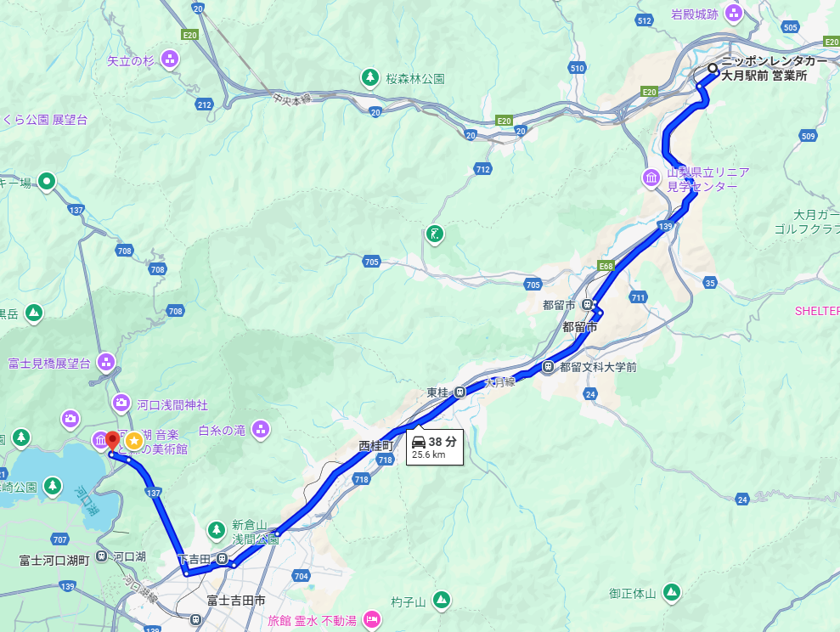Select the 富士見橋展望台 viewpoint marker
The image size is (840, 632).
click(106, 363)
